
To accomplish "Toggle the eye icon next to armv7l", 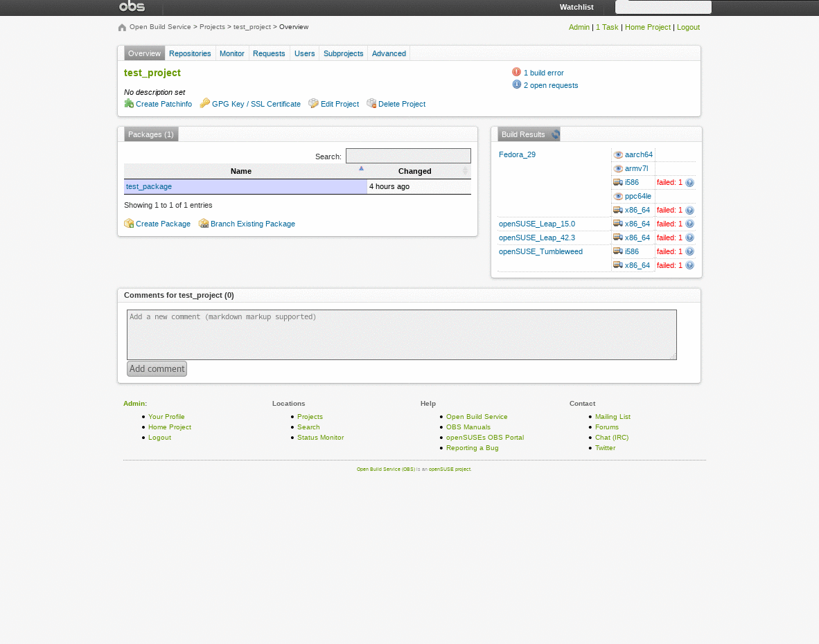I will [x=617, y=168].
